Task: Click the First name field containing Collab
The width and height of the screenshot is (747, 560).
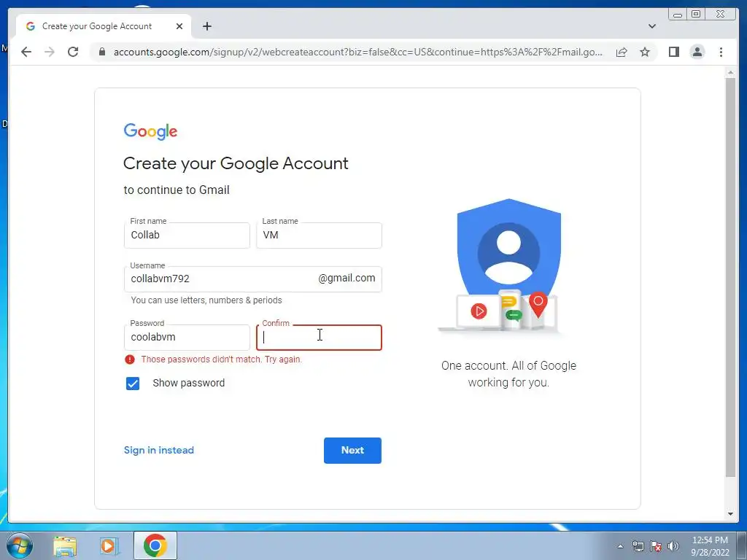Action: pos(187,236)
